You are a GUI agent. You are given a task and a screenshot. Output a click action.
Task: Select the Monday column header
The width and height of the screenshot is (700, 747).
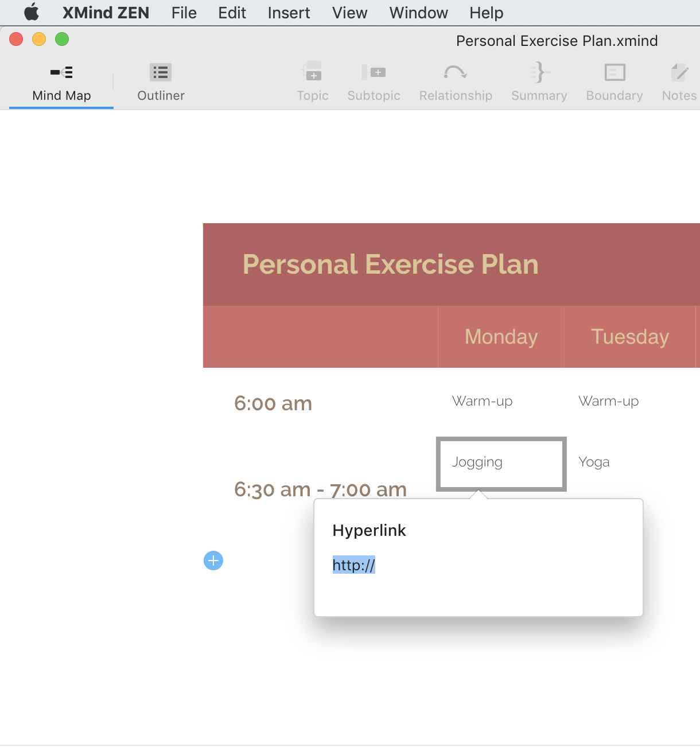[501, 337]
